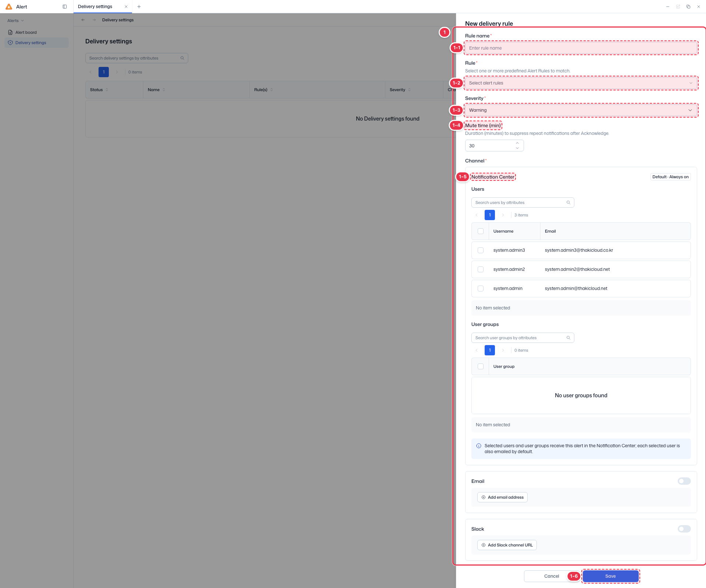Click the Save button
Viewport: 706px width, 588px height.
click(x=610, y=576)
